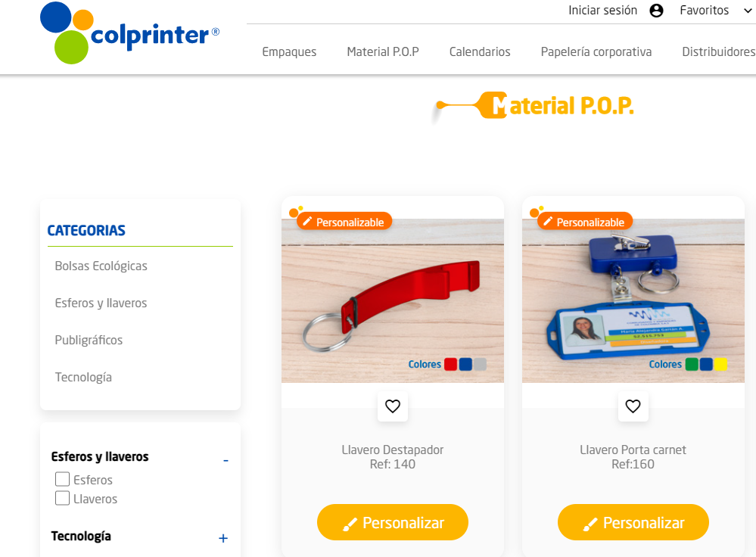Viewport: 756px width, 557px height.
Task: Check the Esferos checkbox
Action: click(x=62, y=479)
